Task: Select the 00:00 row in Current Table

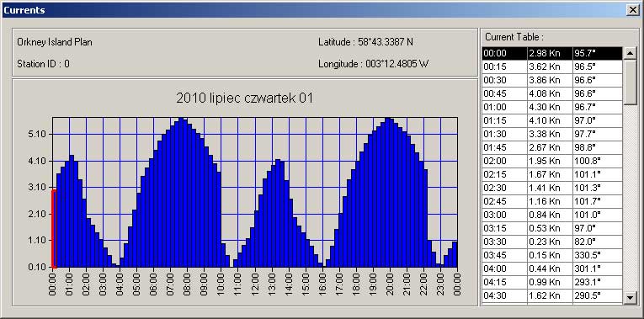Action: coord(552,53)
